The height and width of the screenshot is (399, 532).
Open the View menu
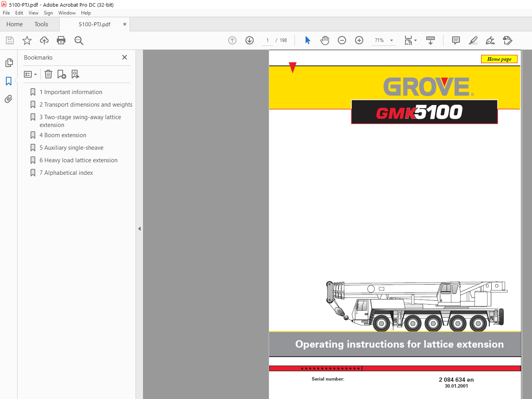pos(33,13)
